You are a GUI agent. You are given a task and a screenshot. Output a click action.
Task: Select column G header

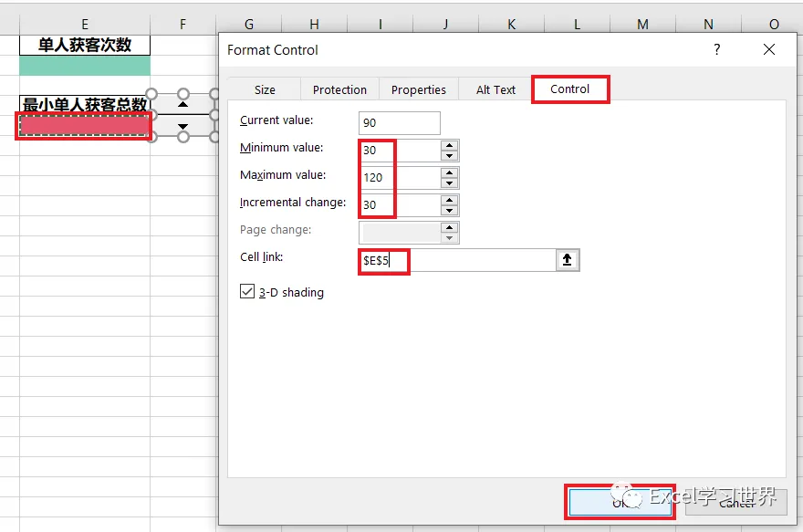coord(249,24)
